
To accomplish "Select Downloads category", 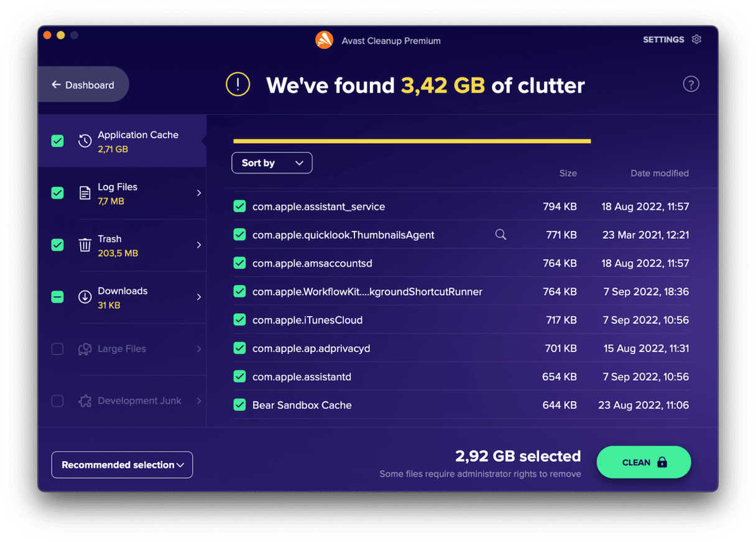I will (122, 297).
